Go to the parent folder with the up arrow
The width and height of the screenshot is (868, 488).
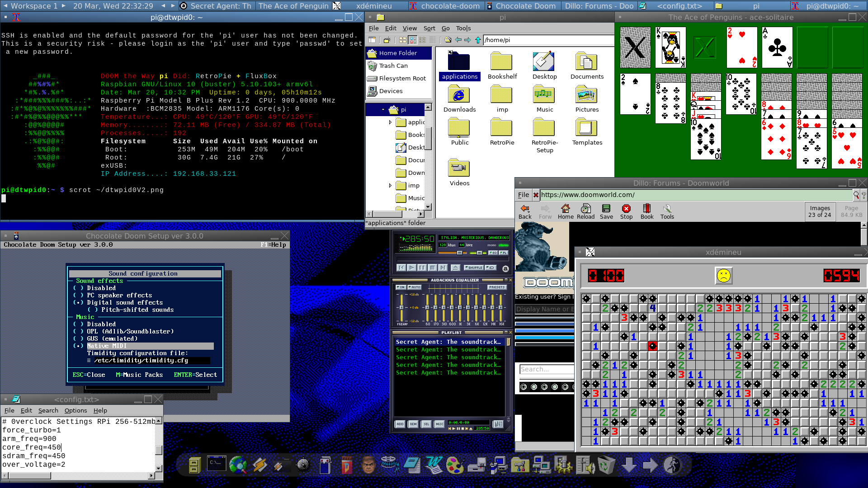(x=478, y=40)
